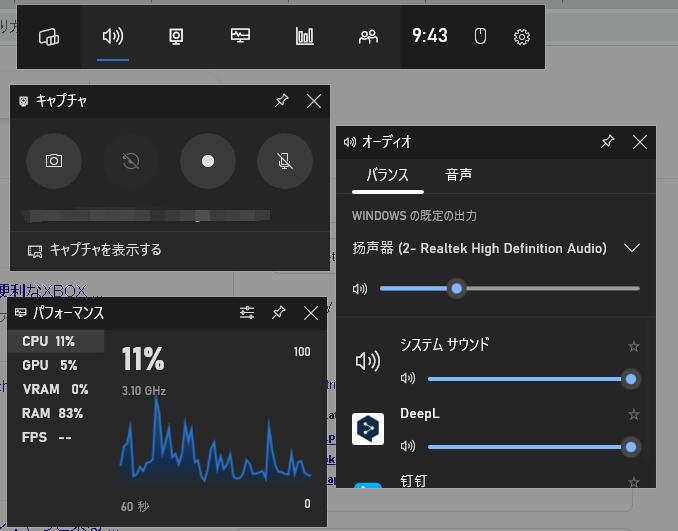Favorite 钉钉 with the star

coord(634,481)
